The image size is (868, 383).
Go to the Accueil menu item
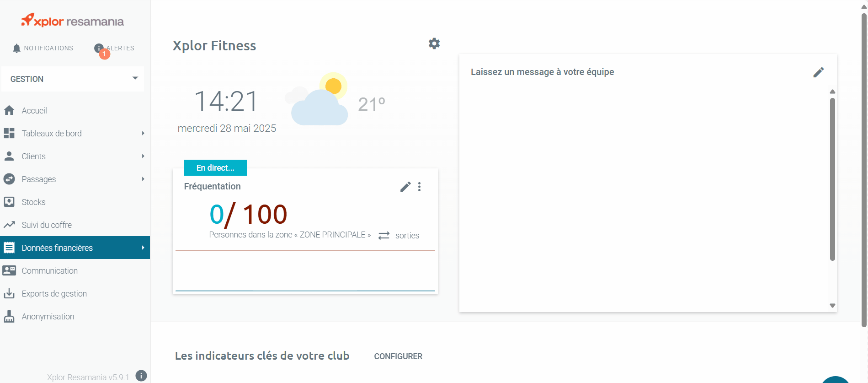tap(75, 110)
